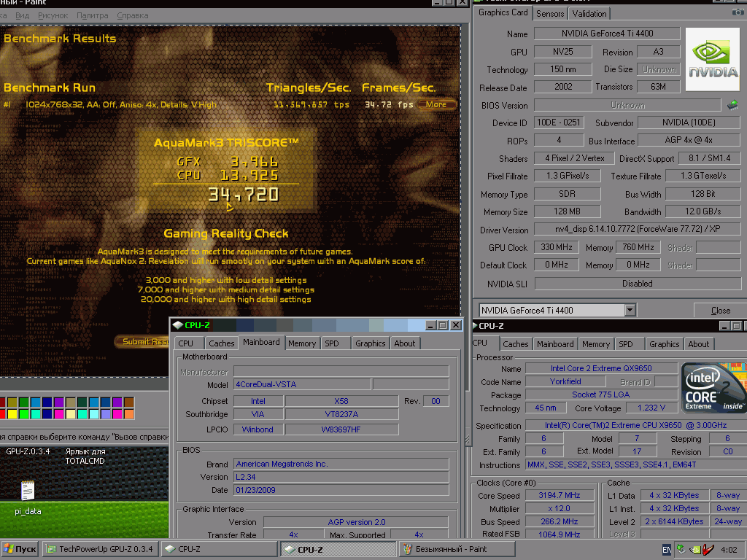Viewport: 747px width, 560px height.
Task: Open the pi_data desktop file icon
Action: 28,491
